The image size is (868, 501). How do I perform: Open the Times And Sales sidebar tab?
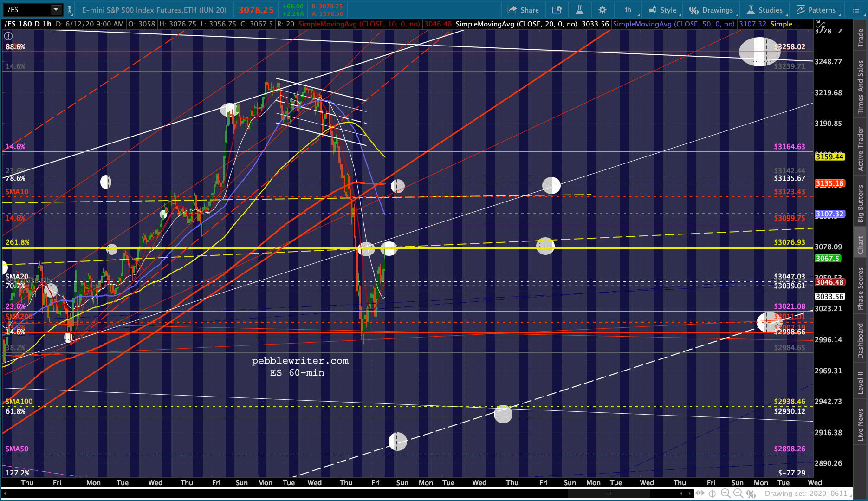point(861,87)
